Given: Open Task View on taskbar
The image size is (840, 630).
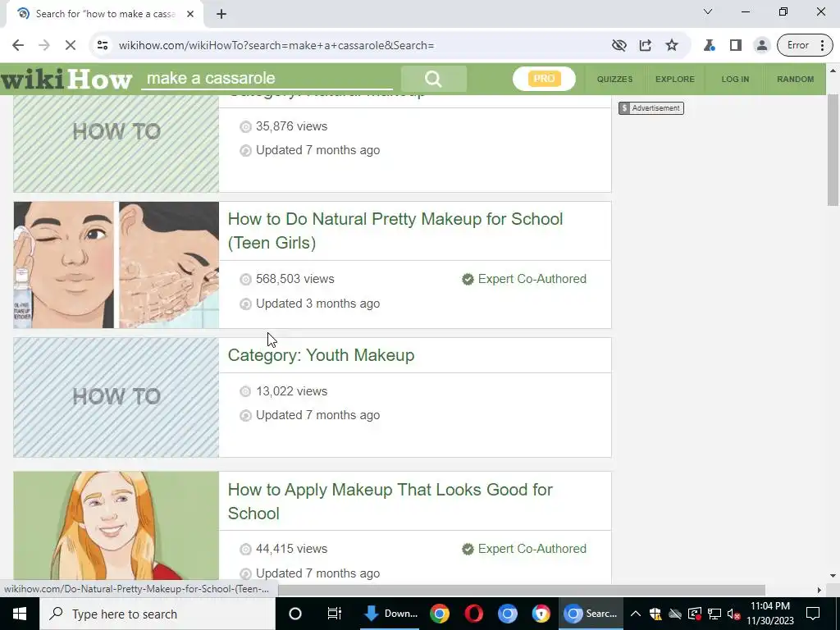Looking at the screenshot, I should [x=335, y=614].
